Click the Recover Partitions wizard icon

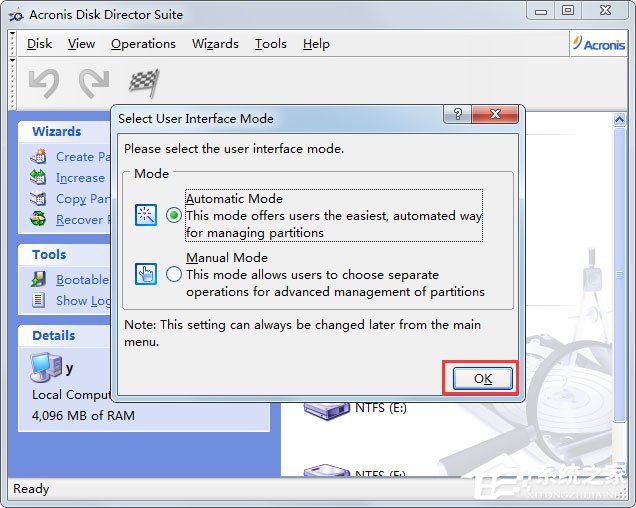point(38,219)
